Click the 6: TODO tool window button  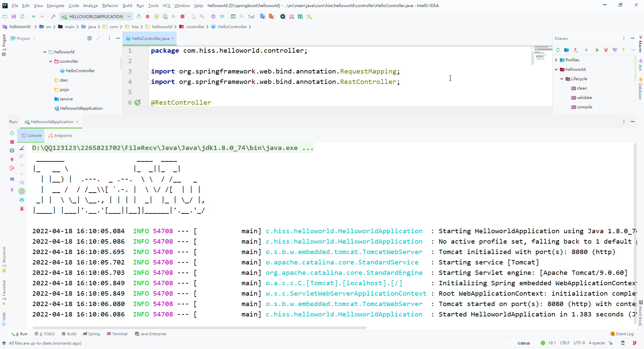[x=45, y=334]
